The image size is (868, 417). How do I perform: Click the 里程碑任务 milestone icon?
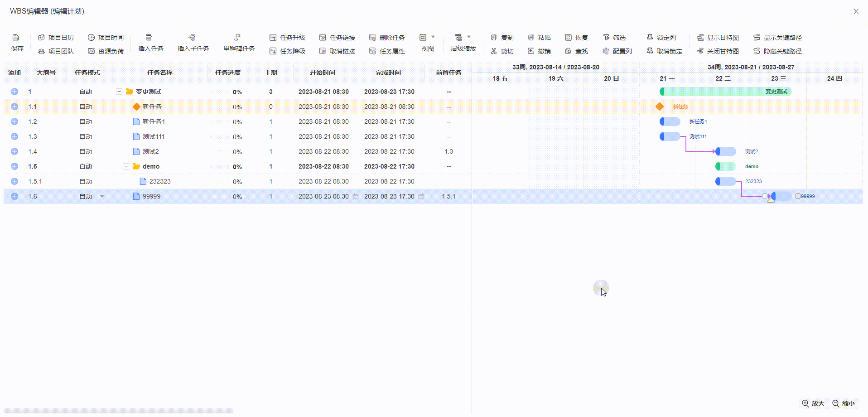click(x=237, y=38)
